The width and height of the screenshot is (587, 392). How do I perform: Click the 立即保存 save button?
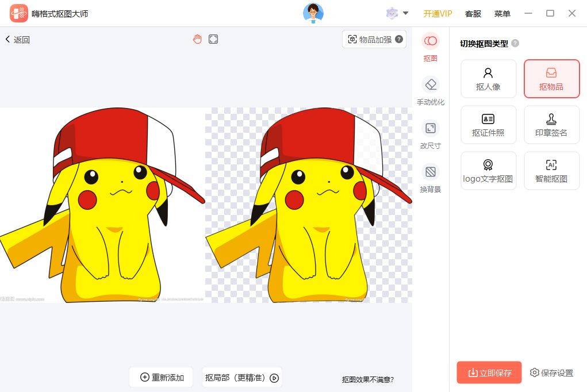pos(489,372)
